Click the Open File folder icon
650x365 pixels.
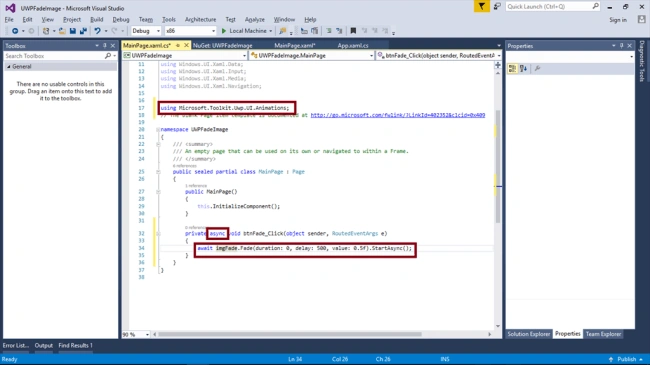62,31
